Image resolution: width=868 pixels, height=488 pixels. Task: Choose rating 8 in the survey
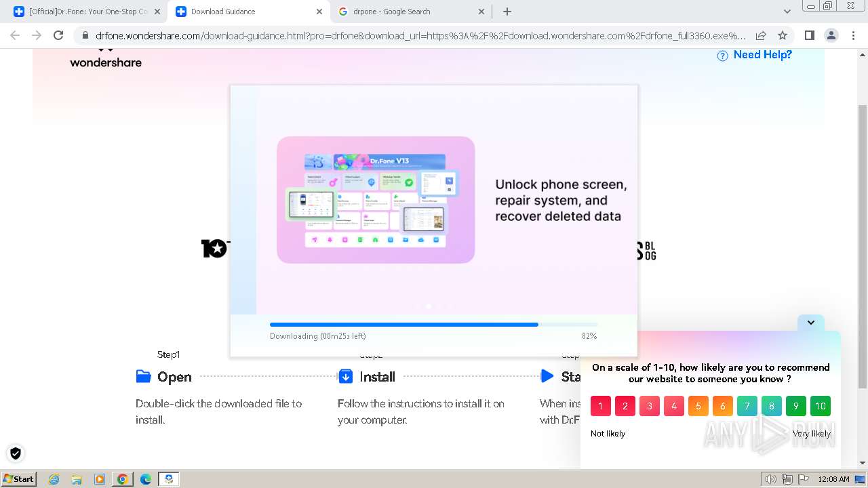point(772,406)
